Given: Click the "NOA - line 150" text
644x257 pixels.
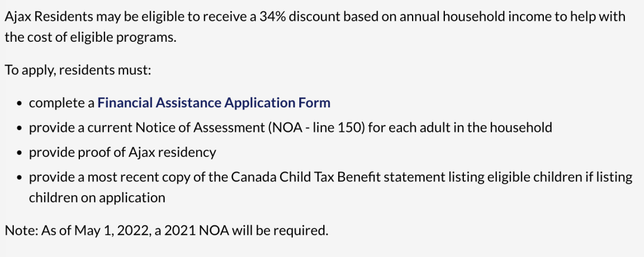Looking at the screenshot, I should 316,128.
